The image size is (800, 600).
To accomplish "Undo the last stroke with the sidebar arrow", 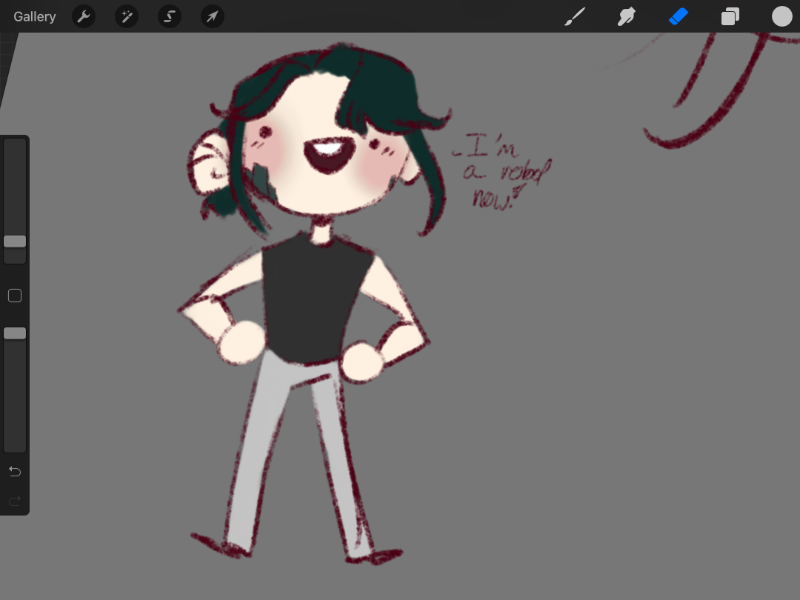I will click(15, 471).
